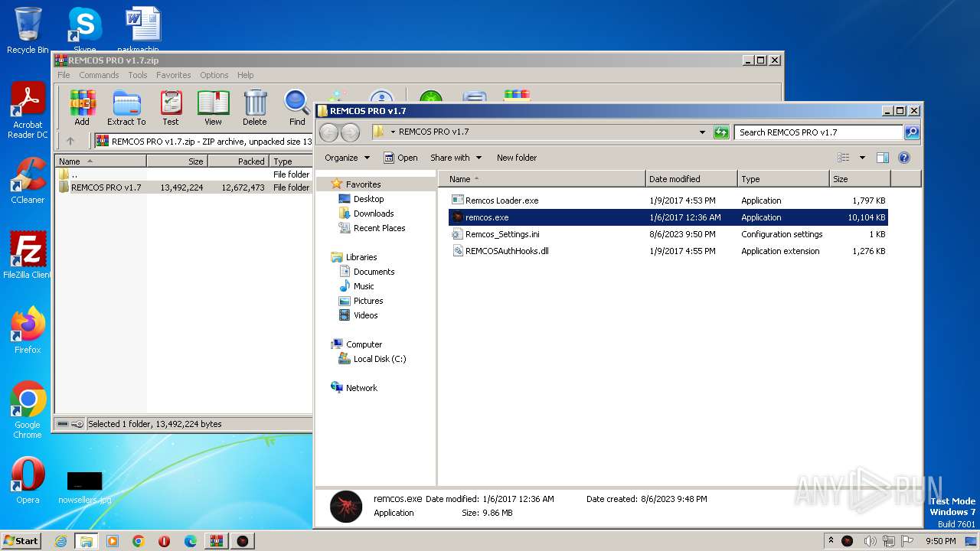Open the Organize dropdown in Explorer
The image size is (980, 551).
click(347, 158)
